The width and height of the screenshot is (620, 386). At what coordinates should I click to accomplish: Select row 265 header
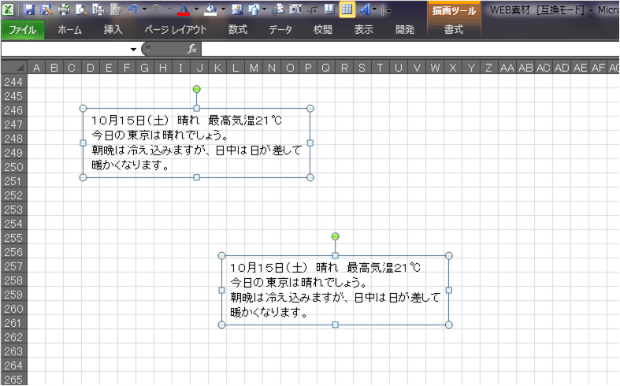(x=14, y=380)
